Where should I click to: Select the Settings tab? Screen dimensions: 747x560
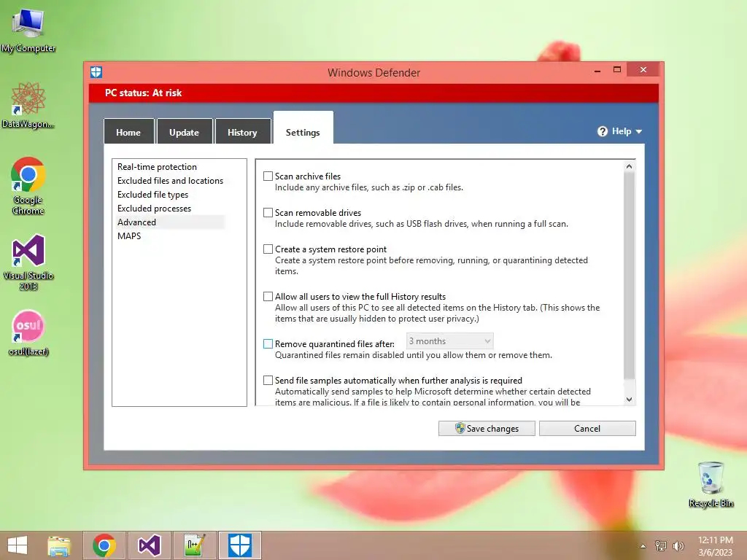click(303, 128)
